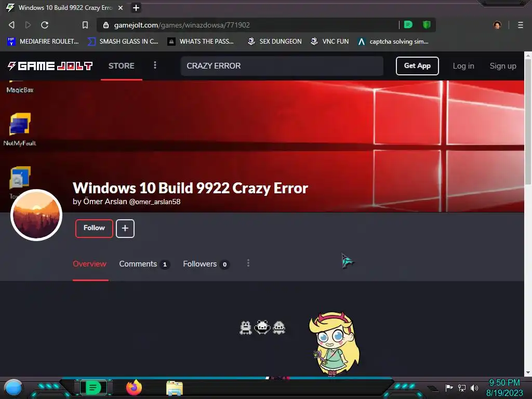Open the STORE navigation tab
The image size is (532, 399).
[121, 66]
